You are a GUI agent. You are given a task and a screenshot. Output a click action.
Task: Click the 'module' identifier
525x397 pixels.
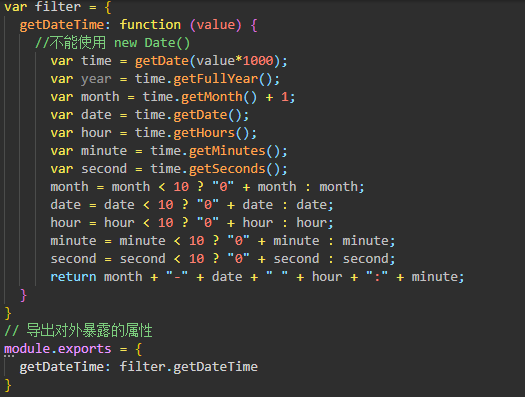click(x=27, y=349)
